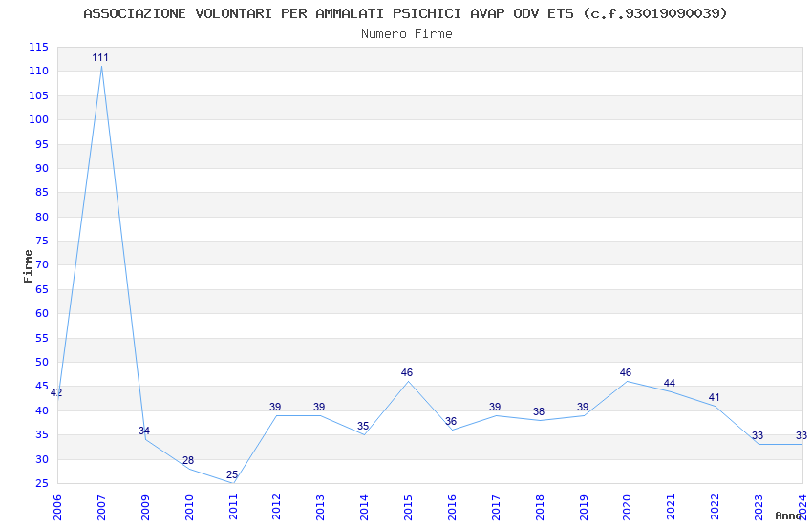
Task: Click the 50 y-axis tick label
Action: pyautogui.click(x=42, y=362)
